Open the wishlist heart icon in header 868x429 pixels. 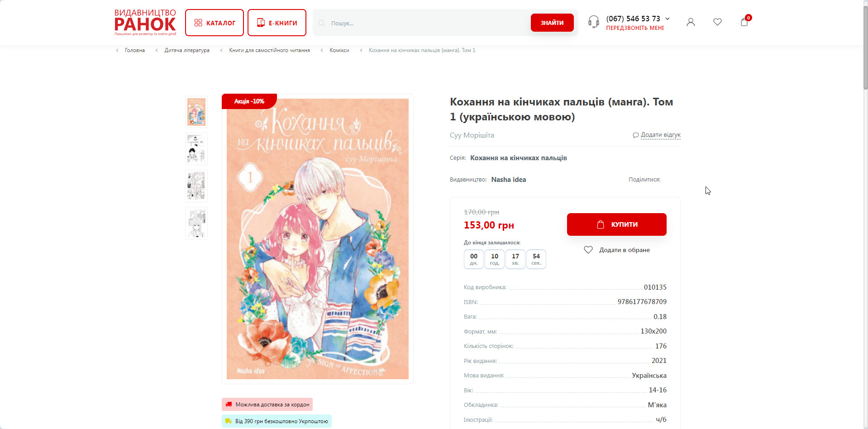tap(717, 22)
